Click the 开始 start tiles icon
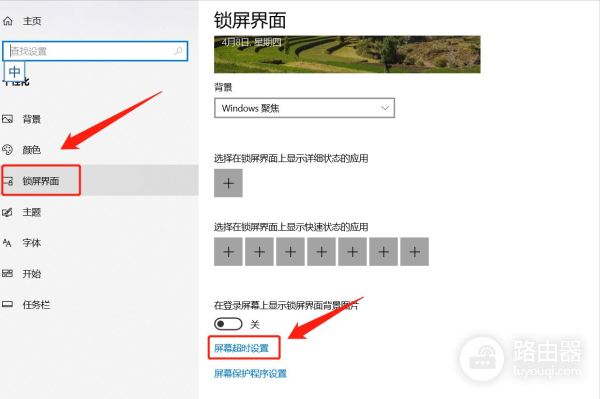Image resolution: width=600 pixels, height=399 pixels. [7, 274]
